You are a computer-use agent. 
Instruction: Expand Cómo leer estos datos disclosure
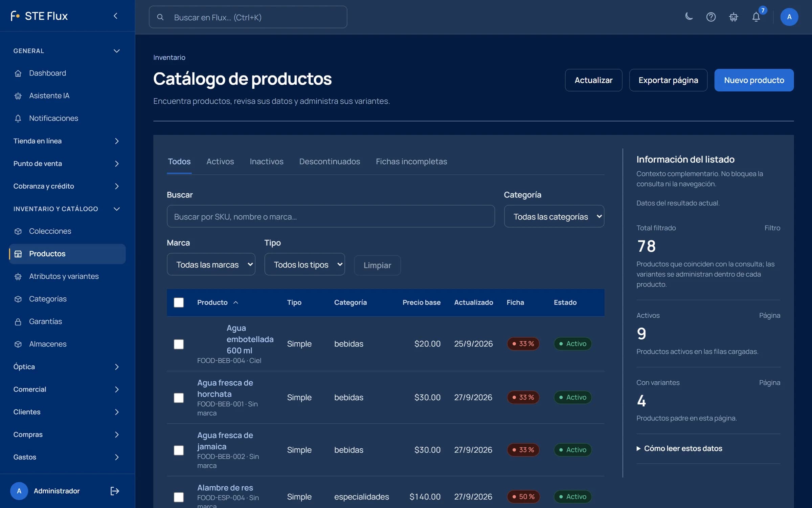click(x=679, y=448)
